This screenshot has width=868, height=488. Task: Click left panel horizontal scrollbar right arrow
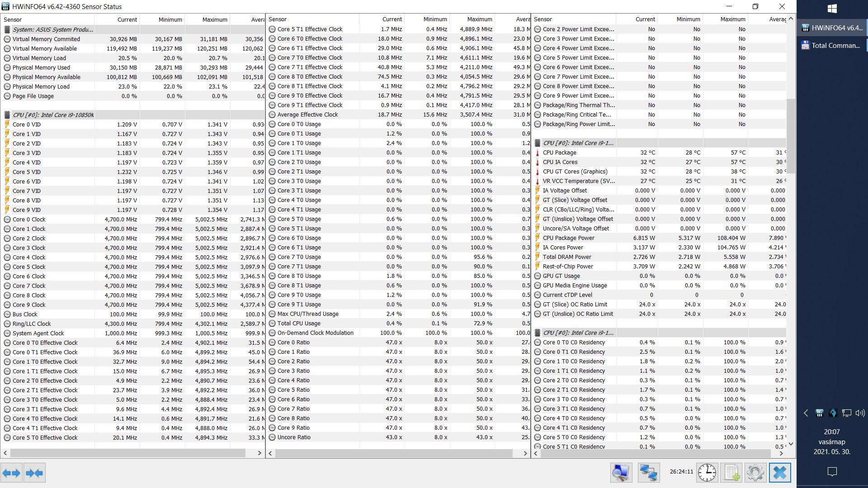[259, 453]
